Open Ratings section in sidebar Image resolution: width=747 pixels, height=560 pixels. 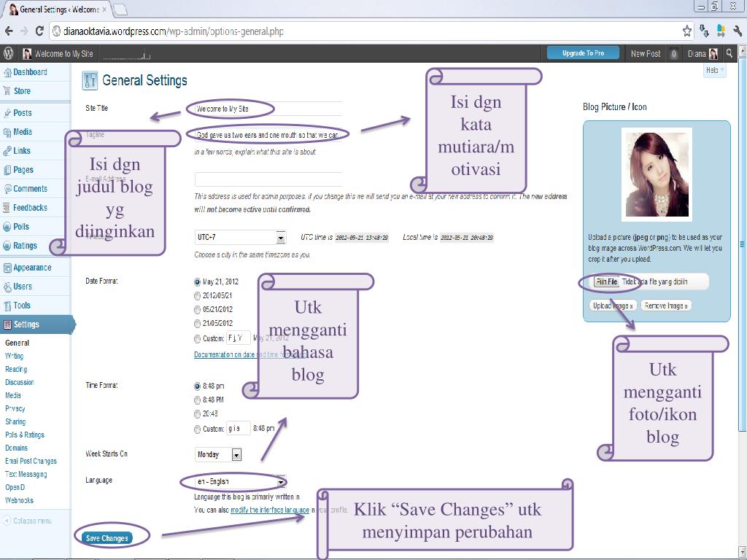pyautogui.click(x=25, y=246)
